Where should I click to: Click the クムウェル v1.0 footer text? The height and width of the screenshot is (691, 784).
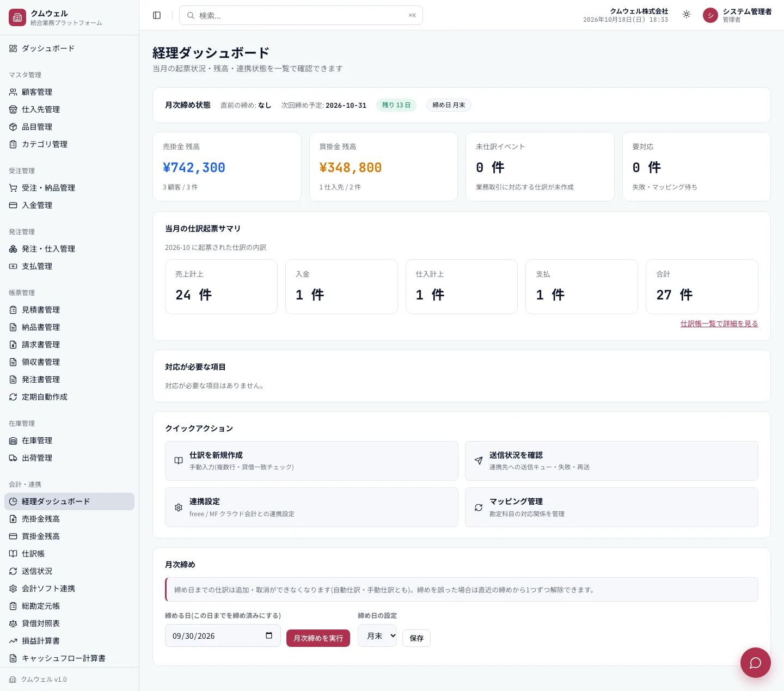[x=44, y=680]
